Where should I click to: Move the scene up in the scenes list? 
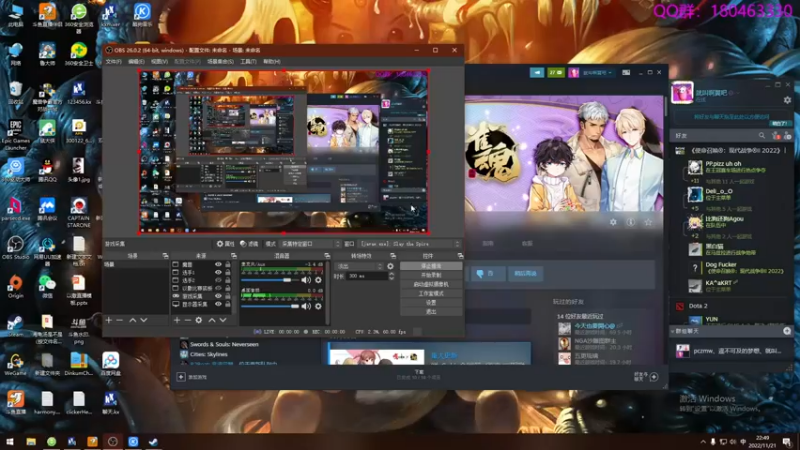pos(132,320)
